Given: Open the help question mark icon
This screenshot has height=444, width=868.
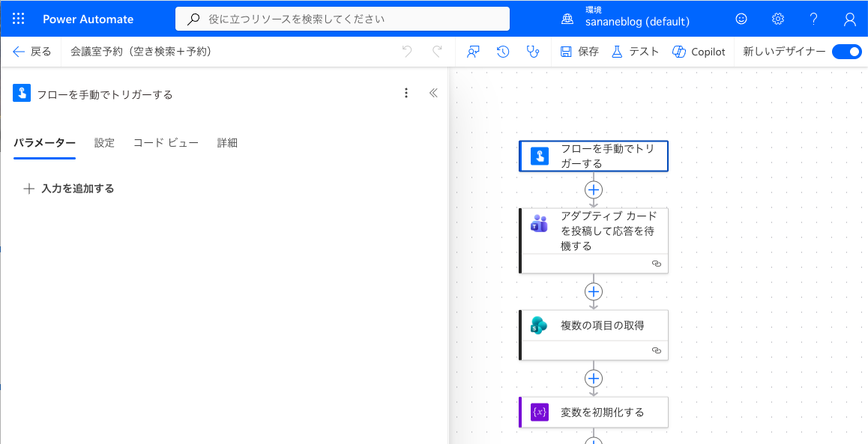Looking at the screenshot, I should click(x=814, y=19).
